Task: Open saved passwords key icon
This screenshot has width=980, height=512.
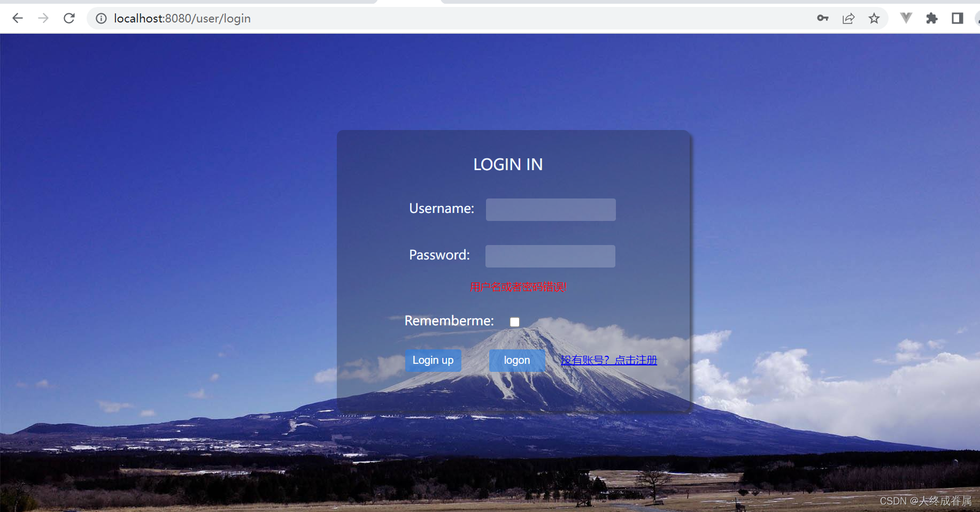Action: pyautogui.click(x=823, y=18)
